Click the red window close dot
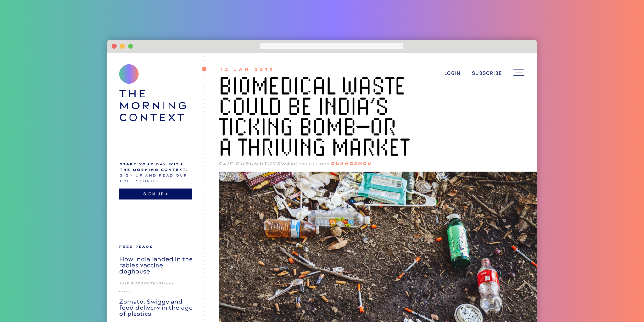The height and width of the screenshot is (322, 644). coord(114,46)
